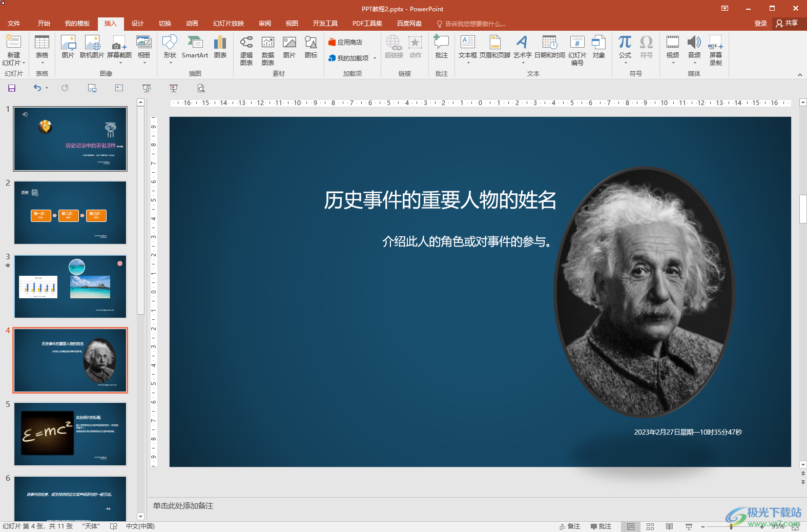The image size is (807, 532).
Task: Insert Date and Time (日期和时间)
Action: 550,47
